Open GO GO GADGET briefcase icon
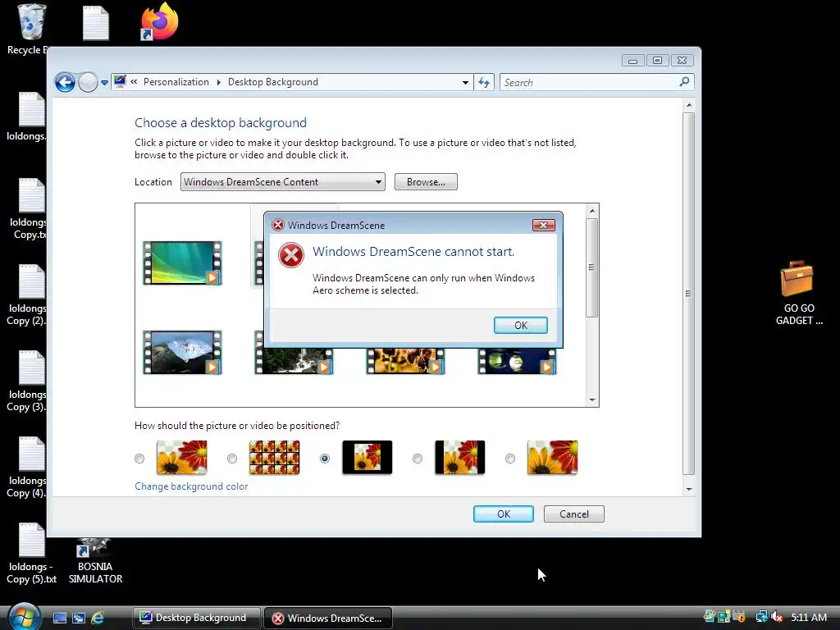The width and height of the screenshot is (840, 630). (797, 278)
